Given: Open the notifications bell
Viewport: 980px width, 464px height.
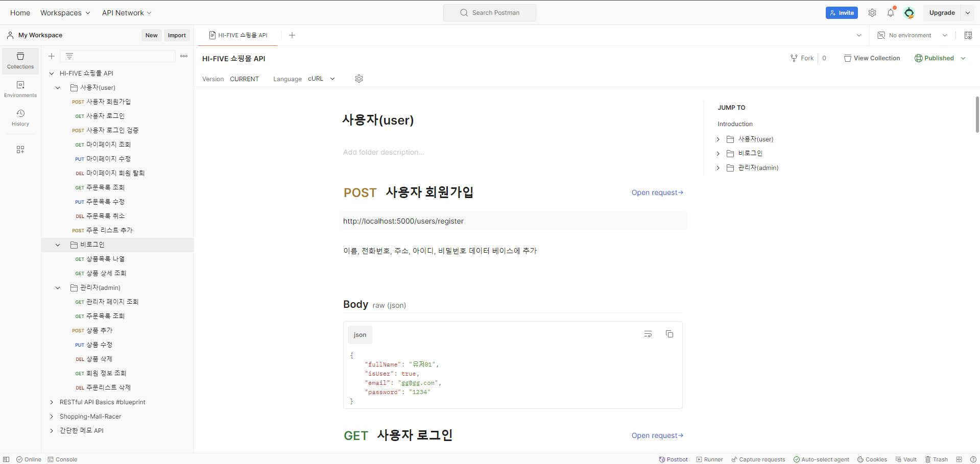Looking at the screenshot, I should [x=891, y=13].
